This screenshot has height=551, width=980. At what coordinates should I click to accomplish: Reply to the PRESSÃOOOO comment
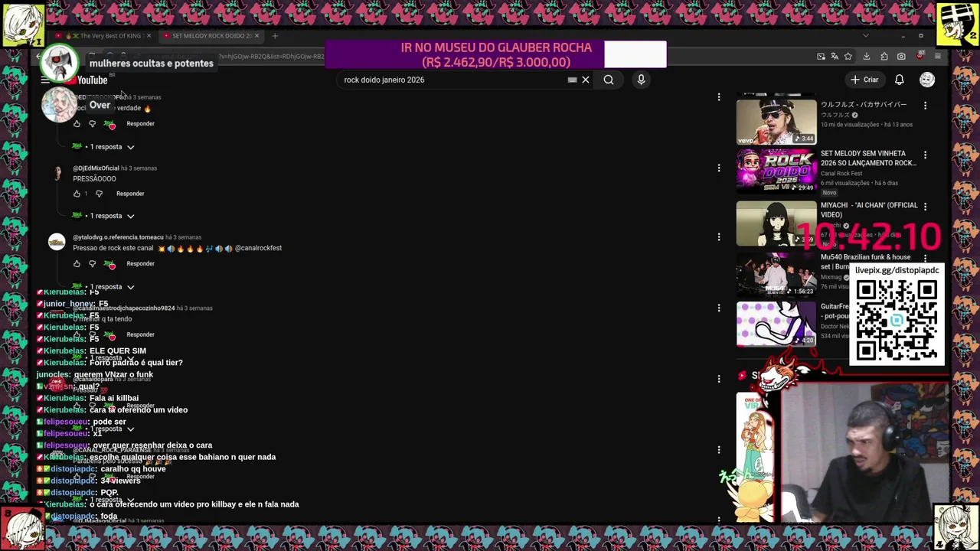coord(130,194)
